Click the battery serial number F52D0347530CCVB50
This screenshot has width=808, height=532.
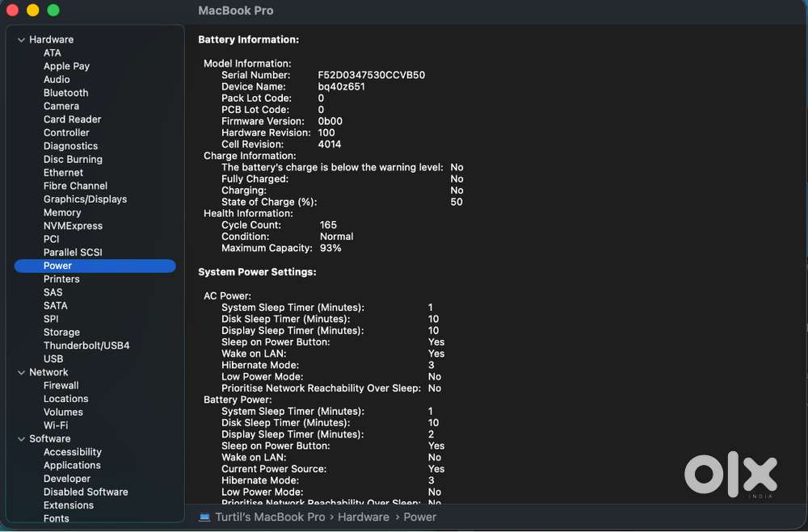pyautogui.click(x=371, y=75)
